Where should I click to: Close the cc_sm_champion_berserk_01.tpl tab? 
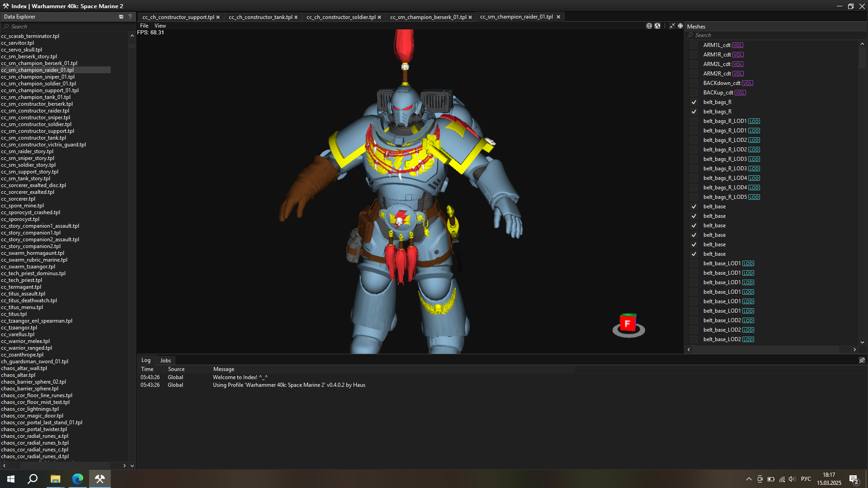[470, 17]
